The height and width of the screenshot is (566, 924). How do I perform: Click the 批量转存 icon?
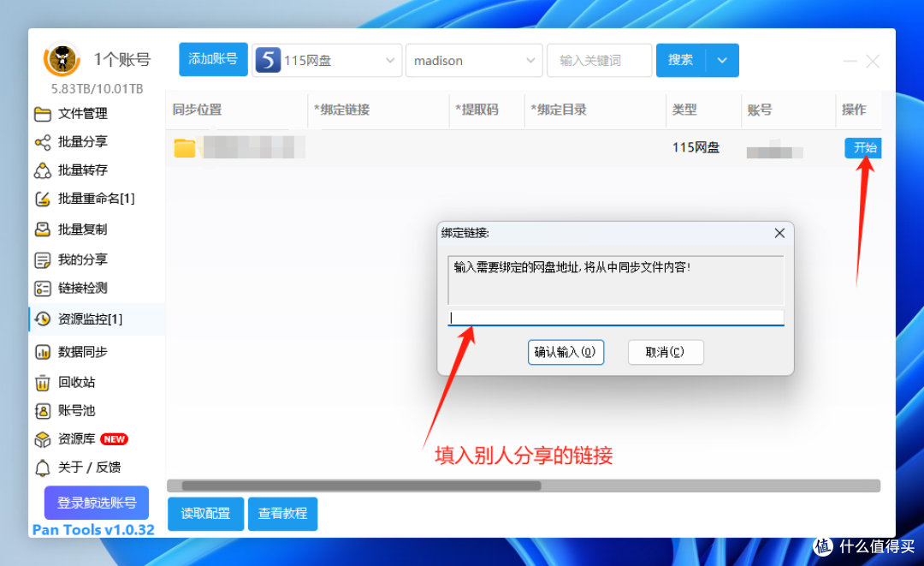[43, 170]
